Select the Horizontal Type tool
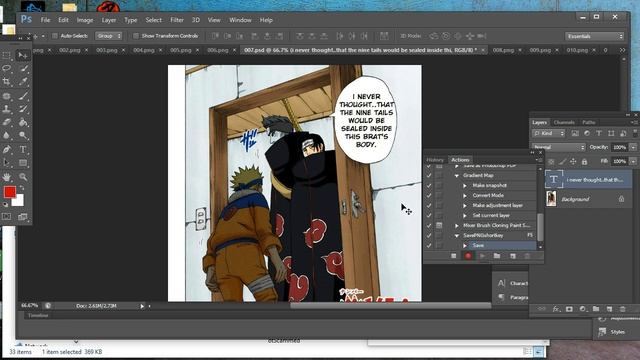 point(23,149)
